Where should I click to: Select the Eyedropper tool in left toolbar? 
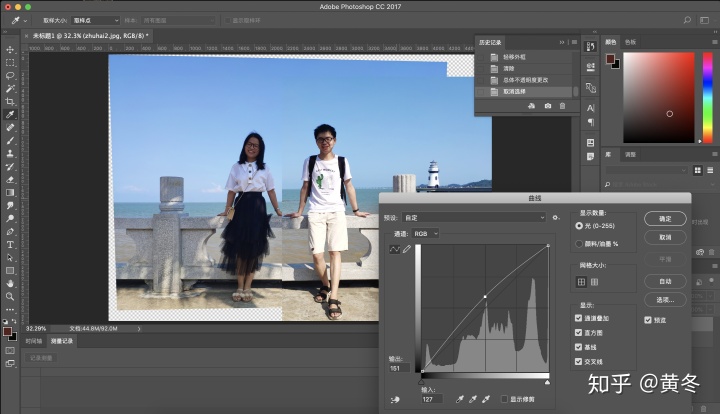point(10,114)
